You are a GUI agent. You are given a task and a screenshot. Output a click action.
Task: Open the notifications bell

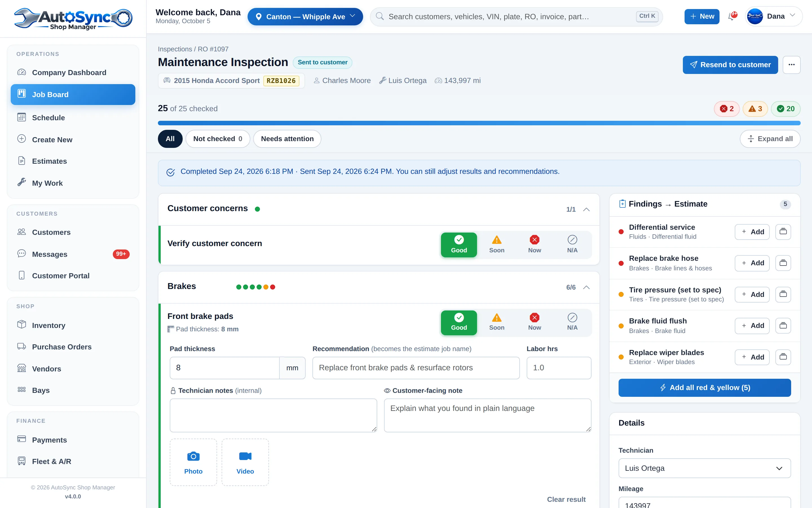[732, 16]
